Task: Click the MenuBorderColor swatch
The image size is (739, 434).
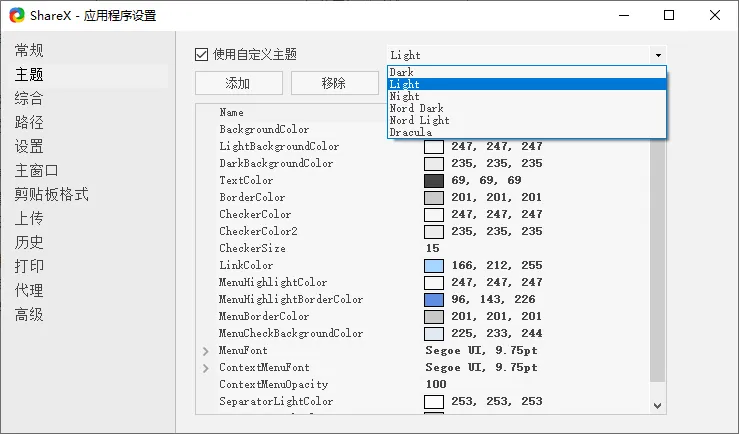Action: coord(434,316)
